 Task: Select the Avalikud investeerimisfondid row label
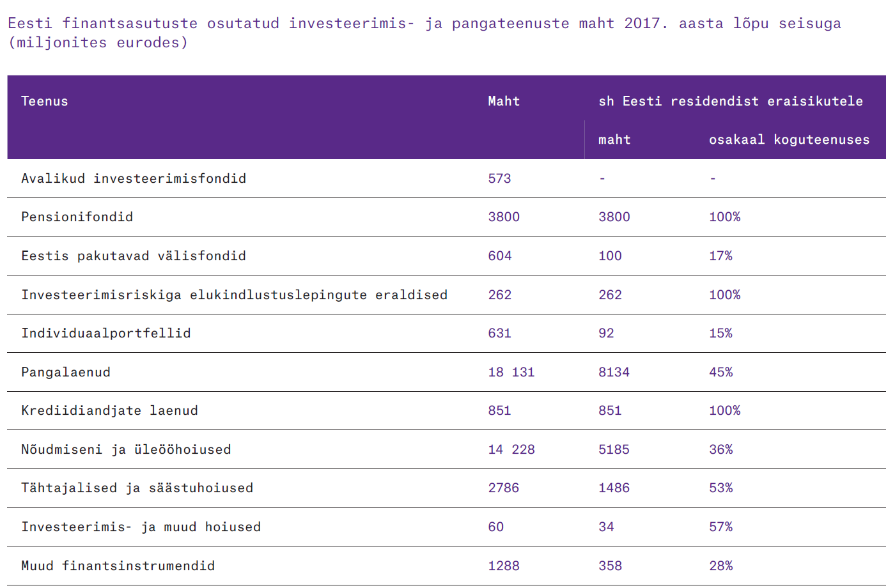coord(134,178)
